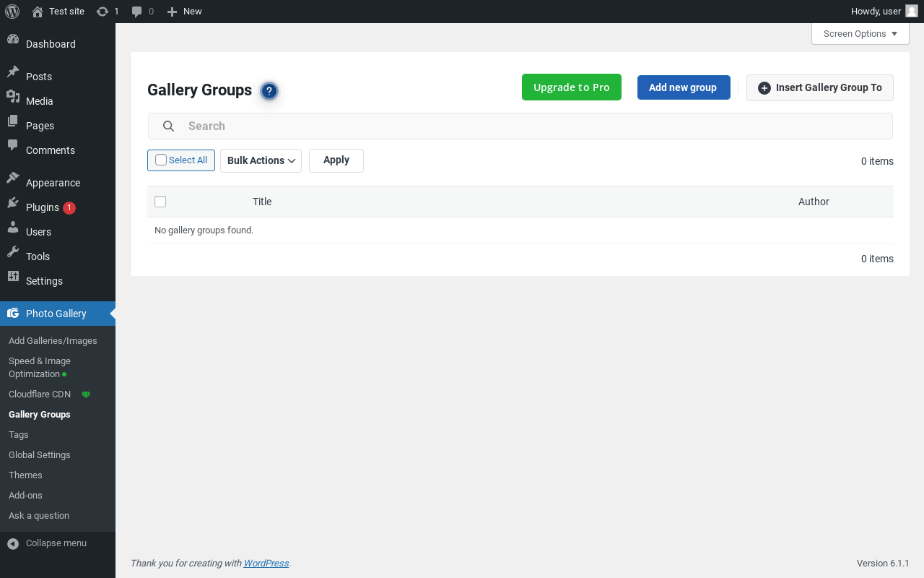Click 'Version 6.1.1' footer text

click(883, 564)
